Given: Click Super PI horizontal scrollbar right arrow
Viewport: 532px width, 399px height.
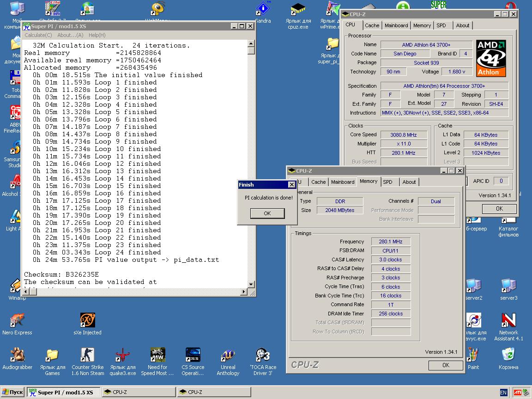Looking at the screenshot, I should point(244,291).
